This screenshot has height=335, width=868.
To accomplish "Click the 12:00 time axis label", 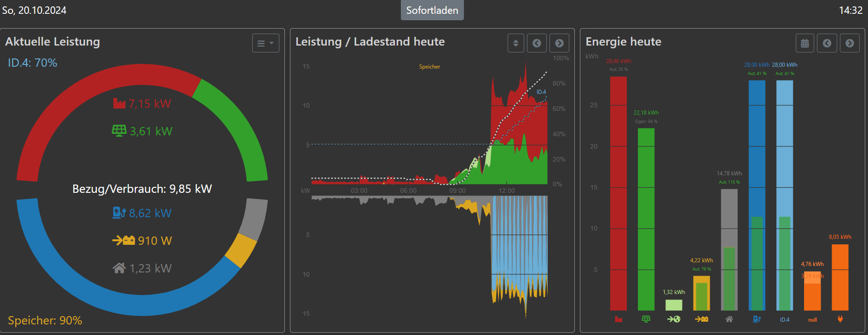I will pos(507,191).
